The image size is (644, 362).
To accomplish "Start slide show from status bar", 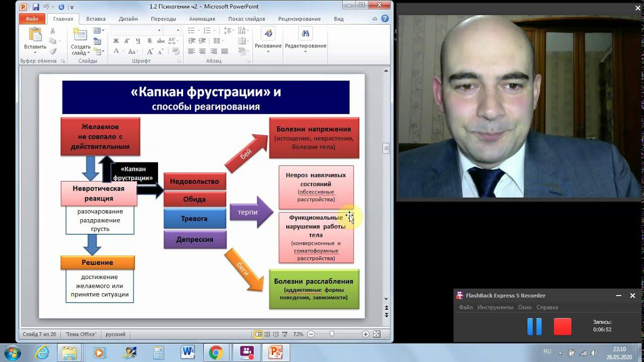I will pos(285,334).
